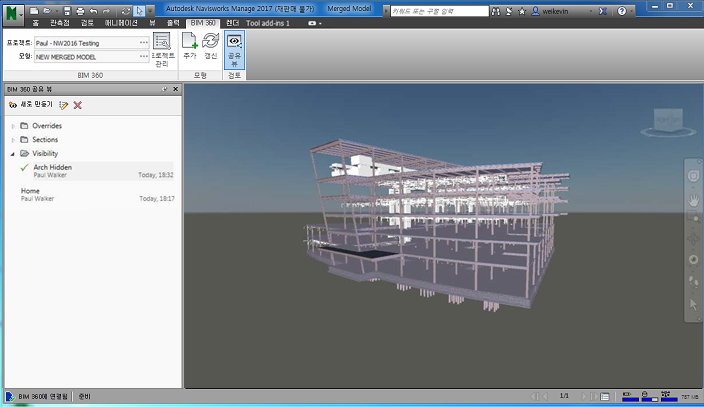Click the Redo arrow icon
Viewport: 704px width, 407px height.
click(x=106, y=11)
